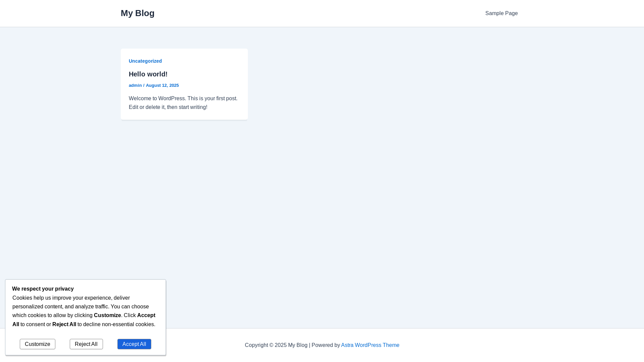Viewport: 644px width, 362px height.
Task: Click the We respect your privacy heading
Action: [x=43, y=289]
